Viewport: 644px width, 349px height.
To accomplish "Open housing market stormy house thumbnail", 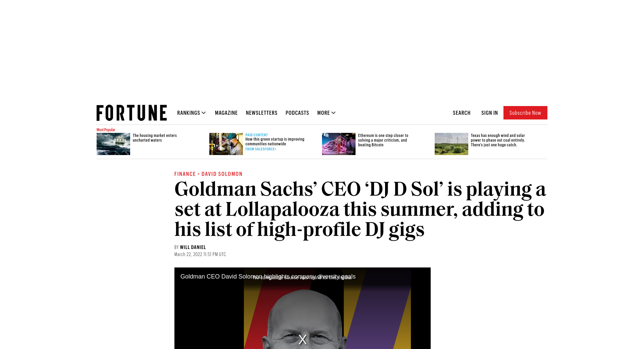I will point(113,144).
